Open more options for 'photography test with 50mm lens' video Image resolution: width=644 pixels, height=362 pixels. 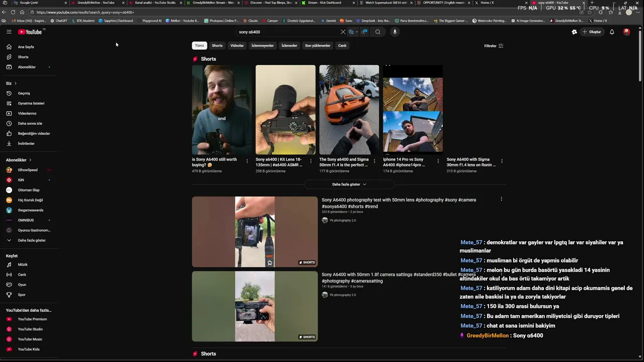[x=501, y=199]
